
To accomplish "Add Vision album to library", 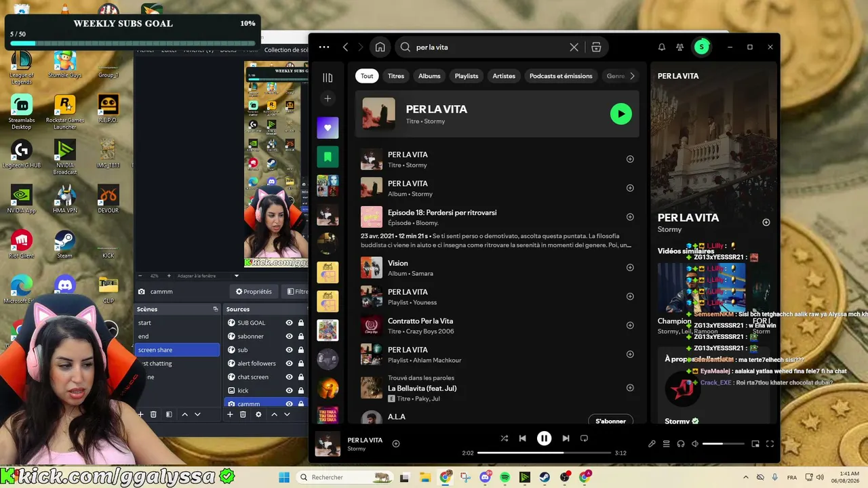I will (x=630, y=268).
